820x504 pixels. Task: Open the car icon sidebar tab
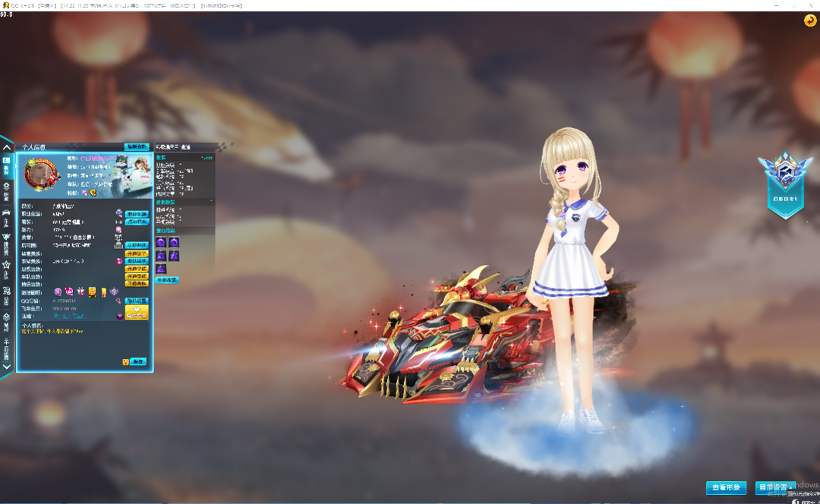click(x=6, y=218)
